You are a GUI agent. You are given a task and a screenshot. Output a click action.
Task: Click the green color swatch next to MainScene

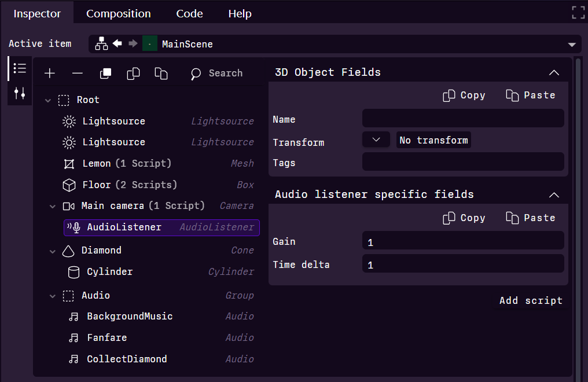[149, 43]
